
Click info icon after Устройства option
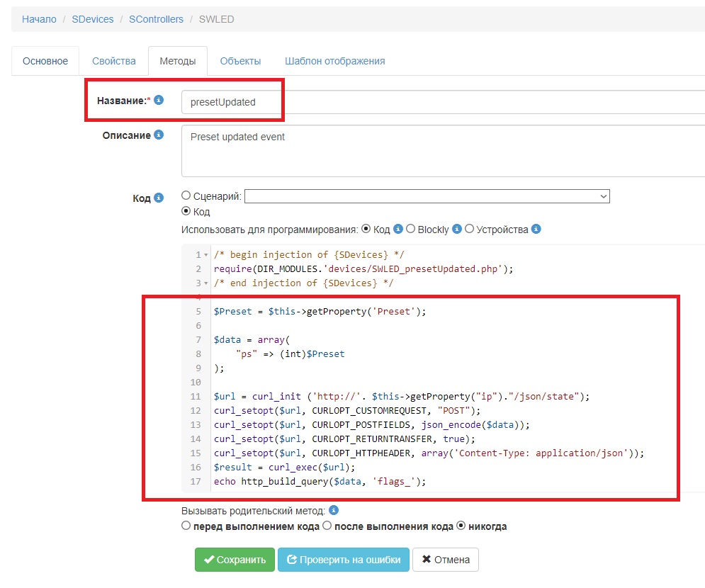(536, 229)
